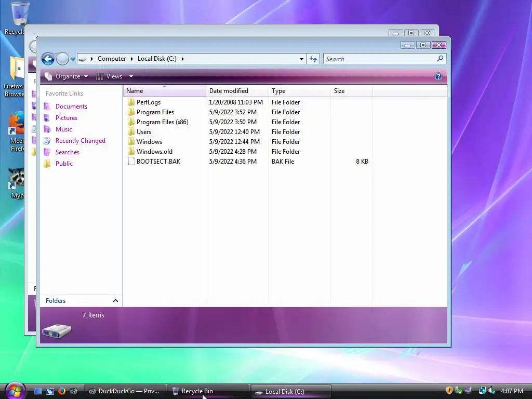Sort by the Name column header

pyautogui.click(x=165, y=91)
